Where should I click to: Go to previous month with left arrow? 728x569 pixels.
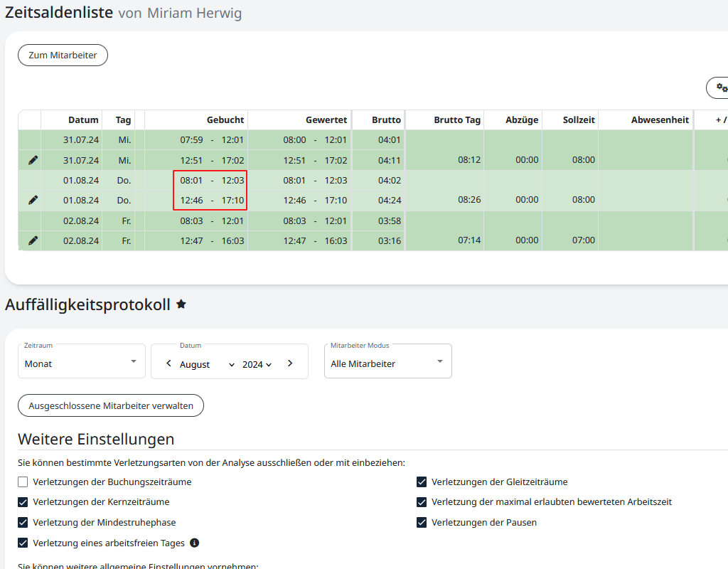point(168,363)
